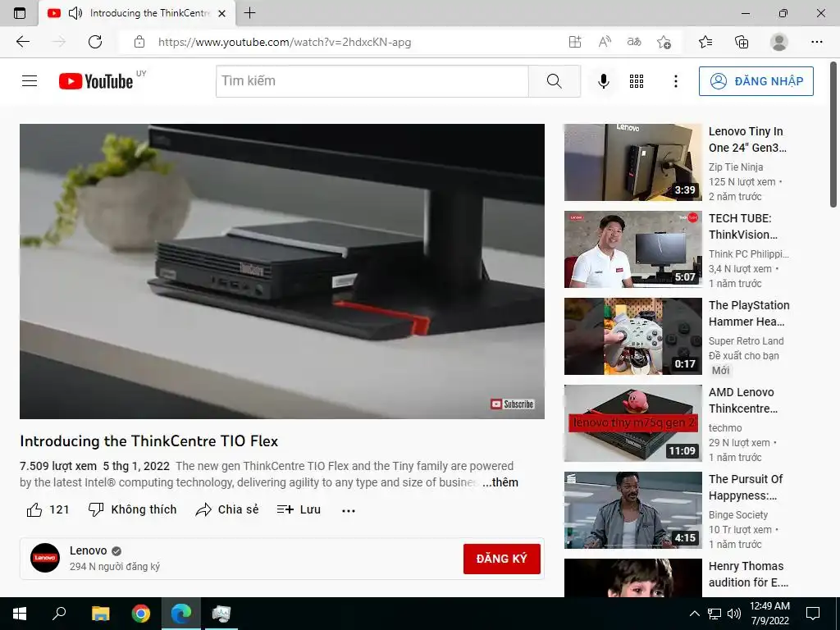This screenshot has width=840, height=630.
Task: Toggle Edge vertical tabs button
Action: pos(20,13)
